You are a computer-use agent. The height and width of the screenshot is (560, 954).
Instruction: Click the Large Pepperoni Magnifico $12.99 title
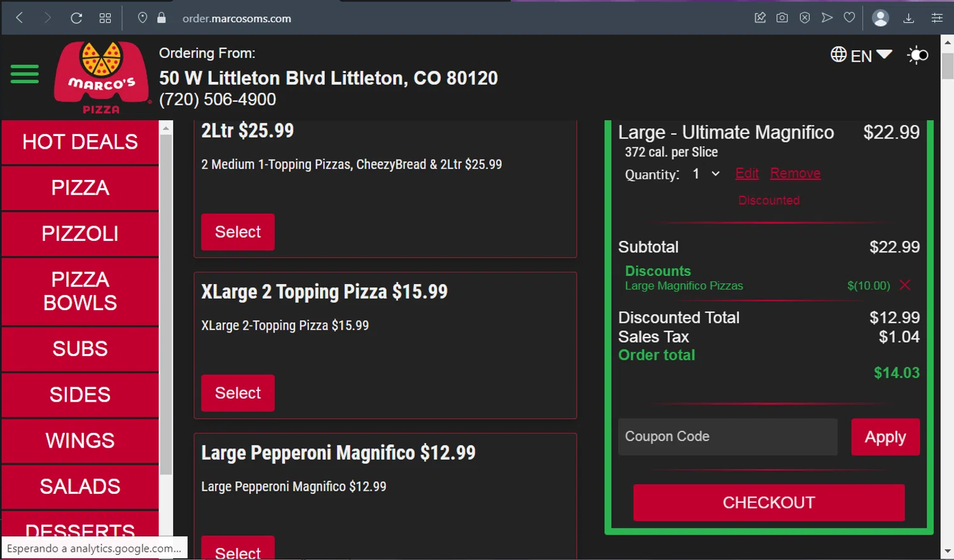(338, 453)
